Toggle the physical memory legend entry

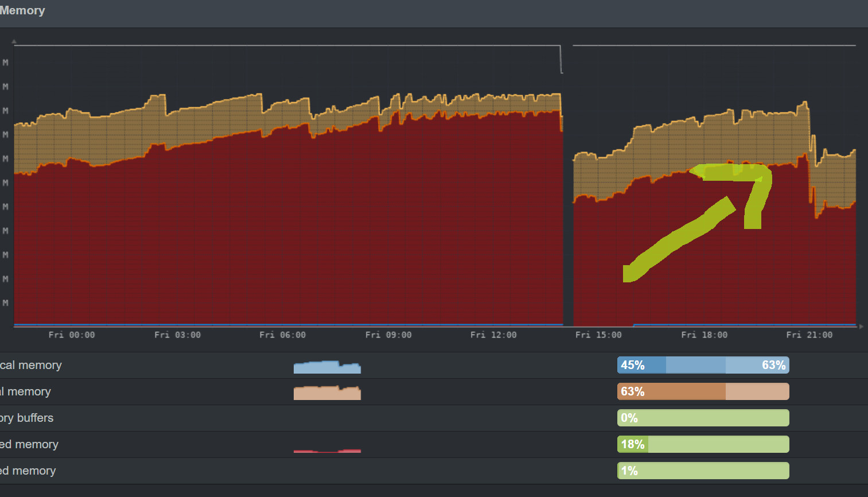pyautogui.click(x=32, y=365)
